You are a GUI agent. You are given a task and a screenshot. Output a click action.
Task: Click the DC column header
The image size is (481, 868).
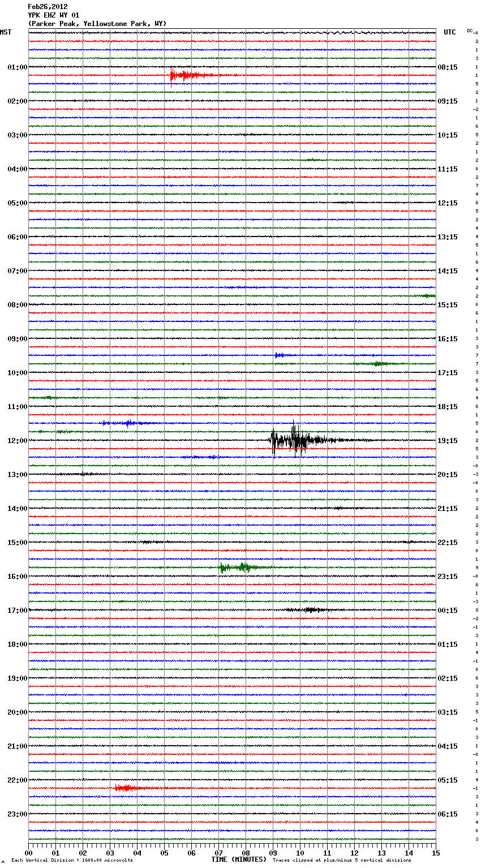pos(470,31)
